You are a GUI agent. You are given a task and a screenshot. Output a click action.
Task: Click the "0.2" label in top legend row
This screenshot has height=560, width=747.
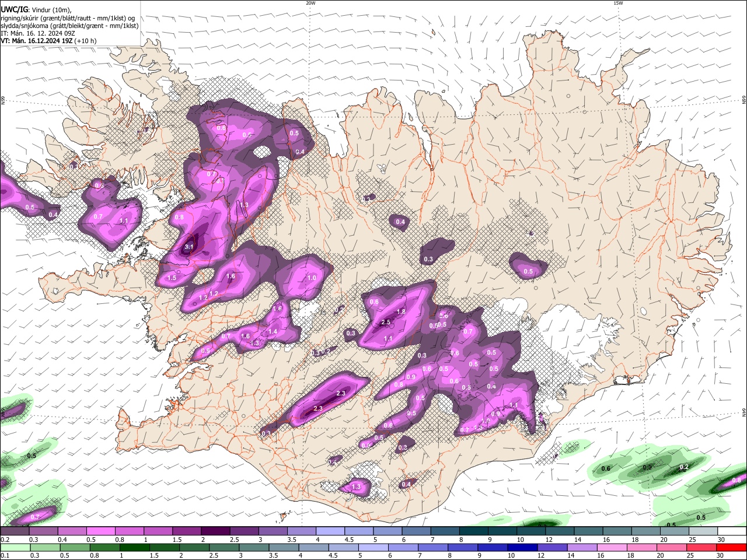point(5,540)
